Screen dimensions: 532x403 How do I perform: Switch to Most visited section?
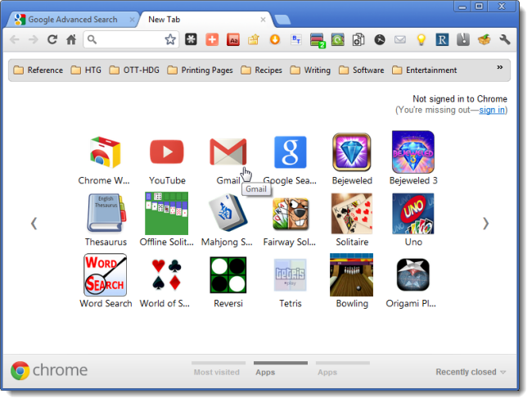click(218, 369)
